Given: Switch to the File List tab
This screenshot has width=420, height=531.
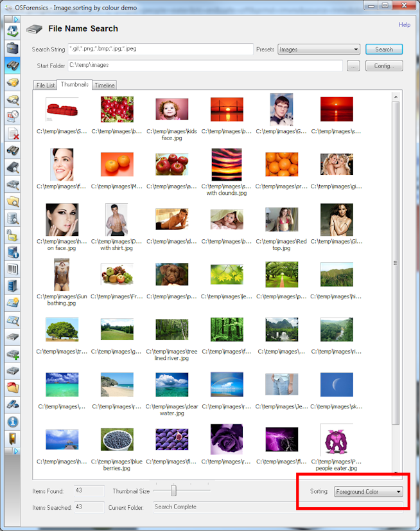Looking at the screenshot, I should (x=45, y=85).
